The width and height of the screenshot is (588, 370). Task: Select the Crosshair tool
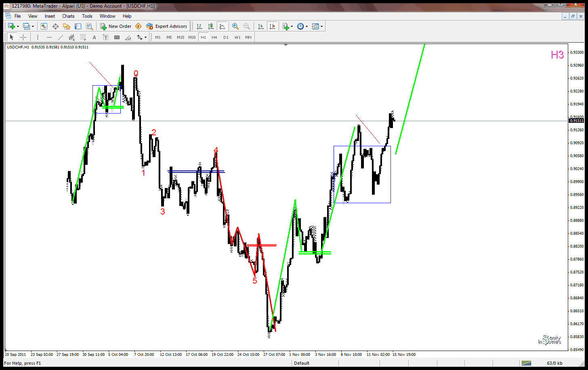[x=23, y=37]
